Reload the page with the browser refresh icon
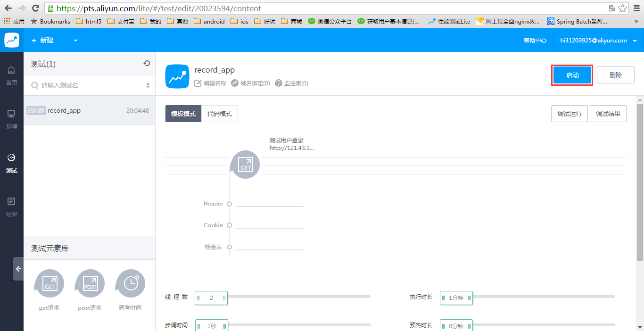This screenshot has height=331, width=644. (x=35, y=8)
